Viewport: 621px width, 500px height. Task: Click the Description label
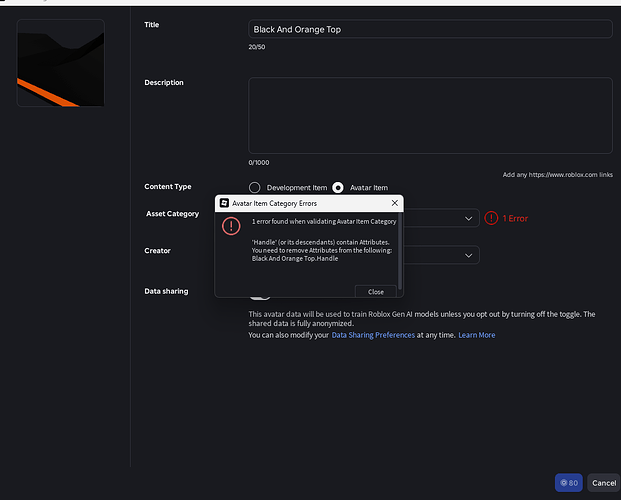click(164, 82)
